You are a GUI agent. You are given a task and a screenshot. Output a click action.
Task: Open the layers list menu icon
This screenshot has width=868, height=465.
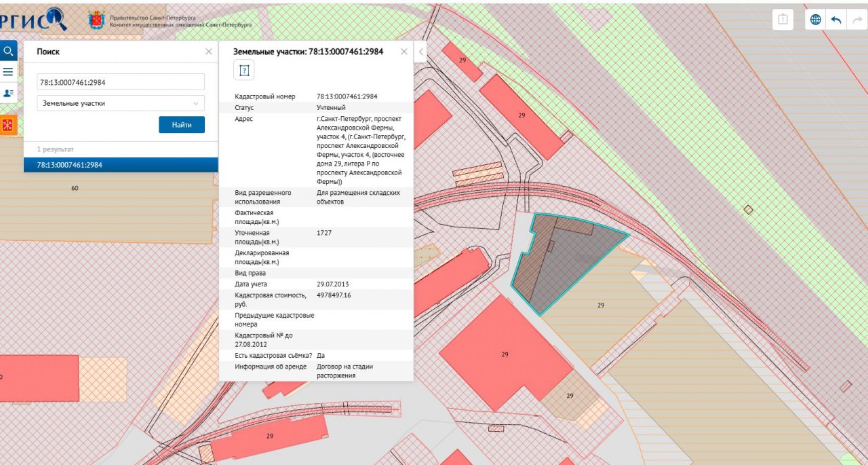(8, 72)
